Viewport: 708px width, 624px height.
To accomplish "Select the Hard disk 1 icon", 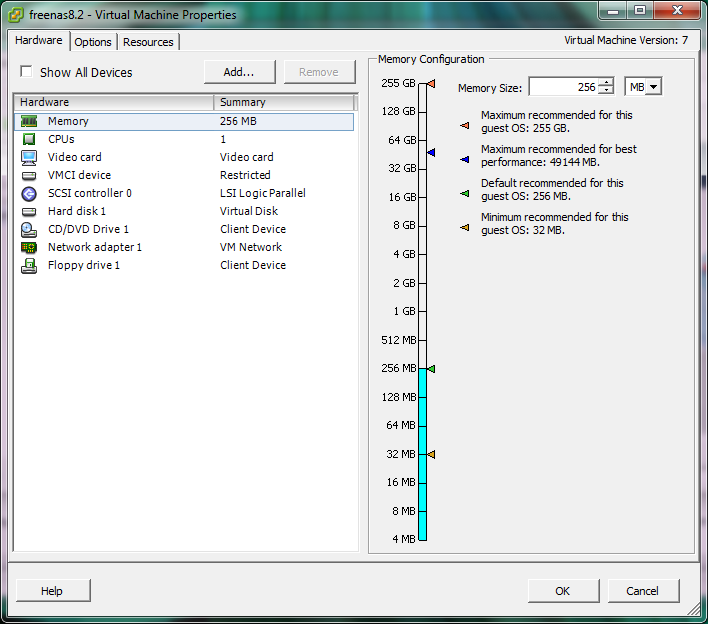I will (x=29, y=211).
